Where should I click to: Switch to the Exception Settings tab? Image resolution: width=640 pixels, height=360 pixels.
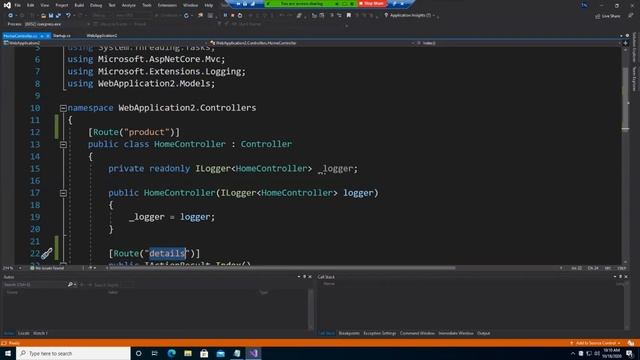[x=380, y=333]
